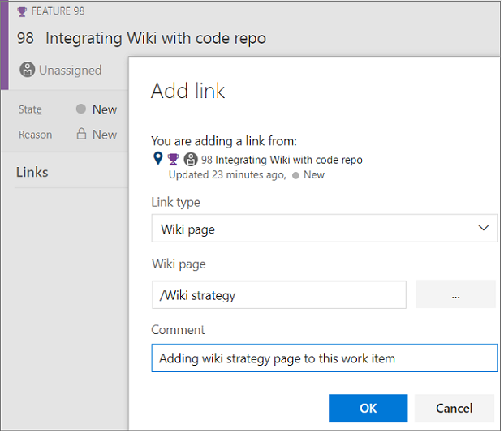Click the gray State circle icon
Screen dimensions: 504x433
81,109
